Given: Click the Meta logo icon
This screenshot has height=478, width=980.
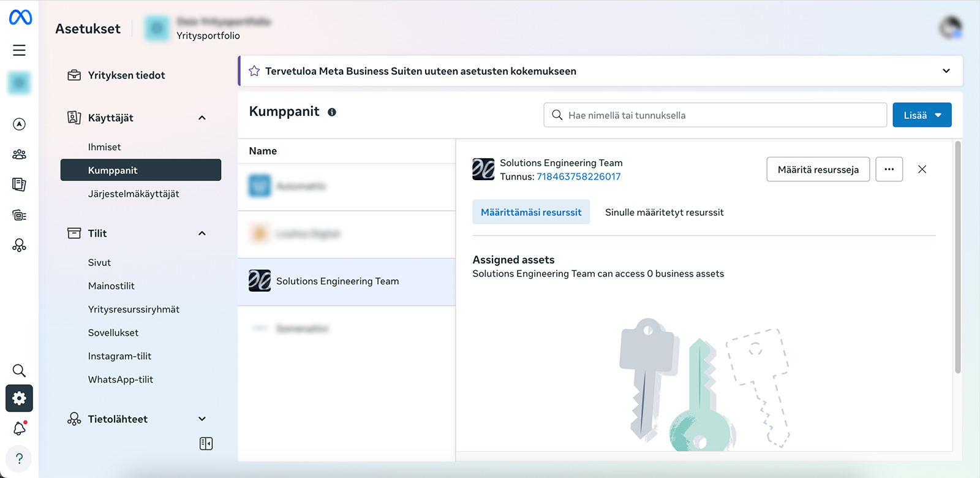Looking at the screenshot, I should point(20,17).
